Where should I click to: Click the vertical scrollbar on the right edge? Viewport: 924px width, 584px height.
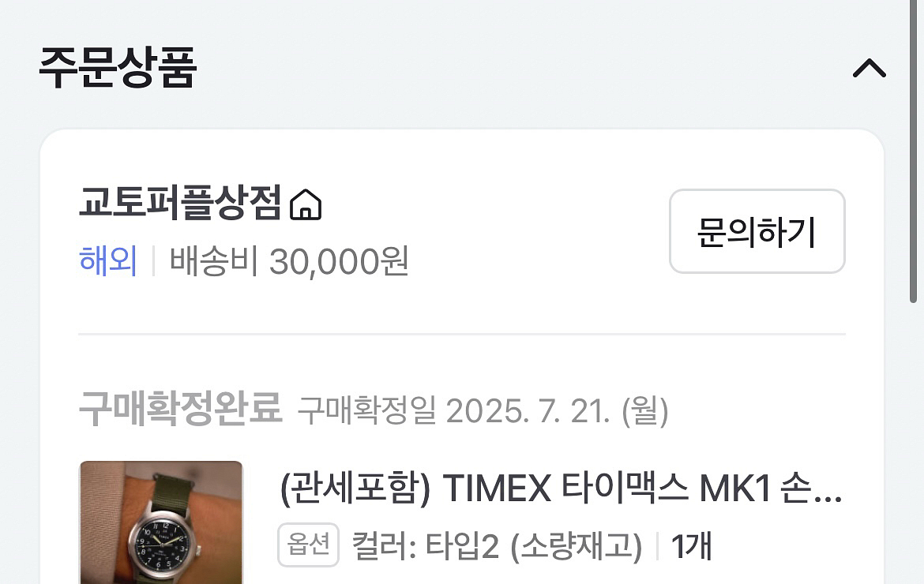pos(913,151)
